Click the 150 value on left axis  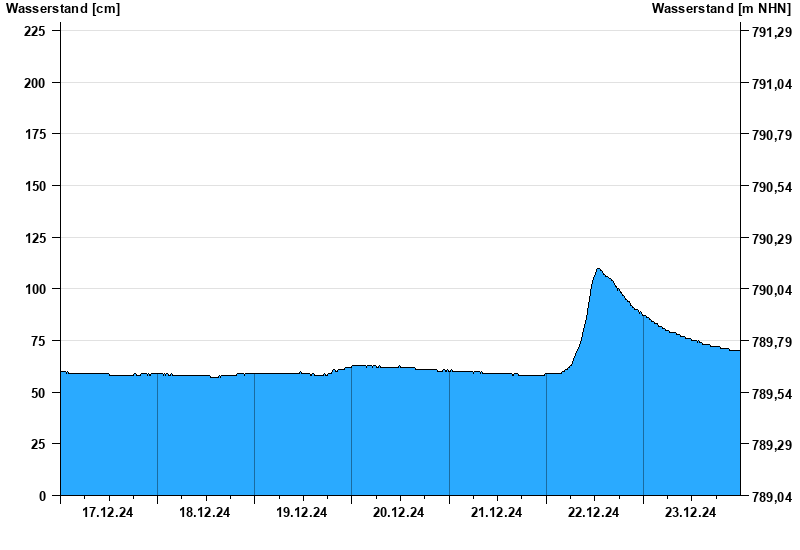point(35,186)
